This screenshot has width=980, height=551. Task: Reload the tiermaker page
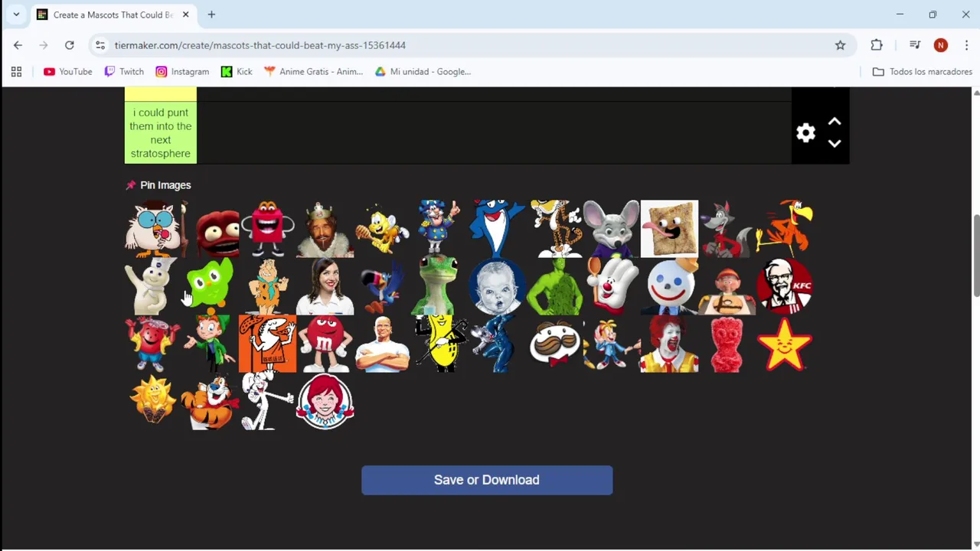(x=69, y=45)
